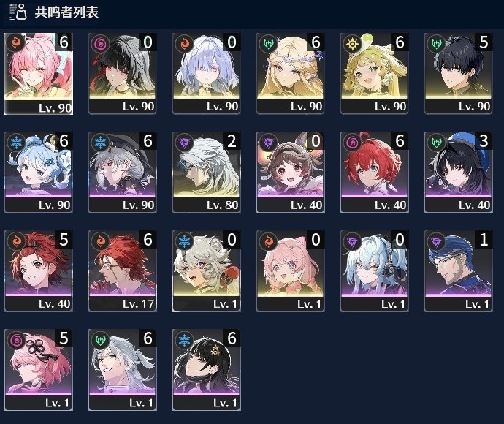Click the electro icon on bearded blue-haired character
Screen dimensions: 504x424
(x=436, y=241)
